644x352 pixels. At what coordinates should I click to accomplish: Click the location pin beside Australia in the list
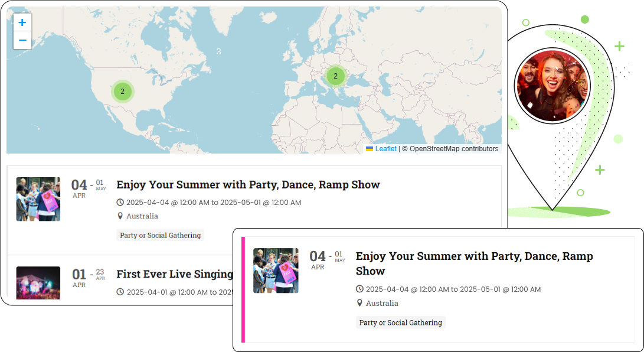click(120, 216)
